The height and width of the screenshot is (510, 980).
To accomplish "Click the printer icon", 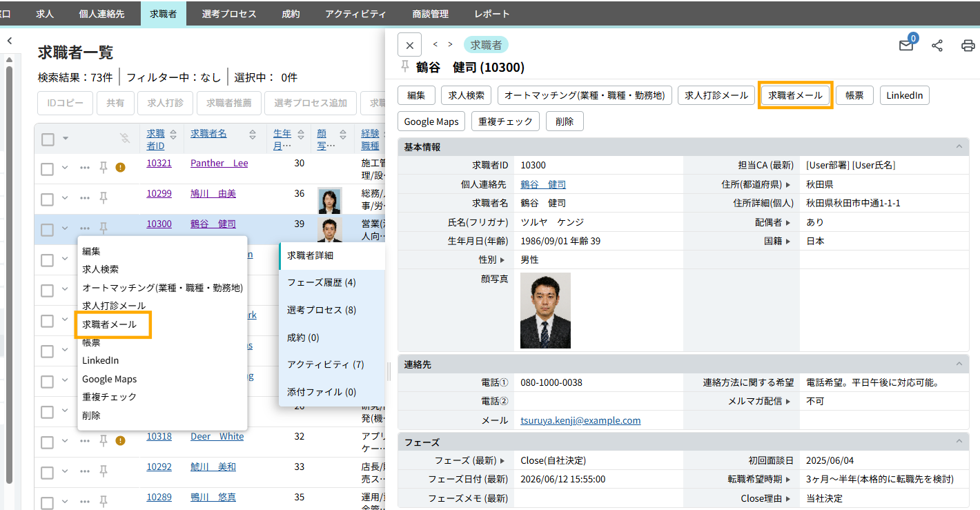I will [968, 46].
